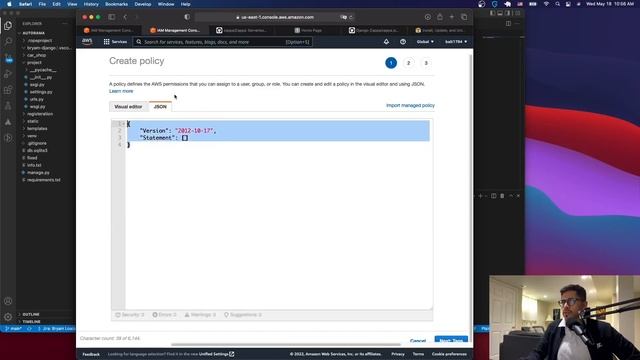Viewport: 640px width, 360px height.
Task: Open AWS notifications bell
Action: click(x=386, y=42)
